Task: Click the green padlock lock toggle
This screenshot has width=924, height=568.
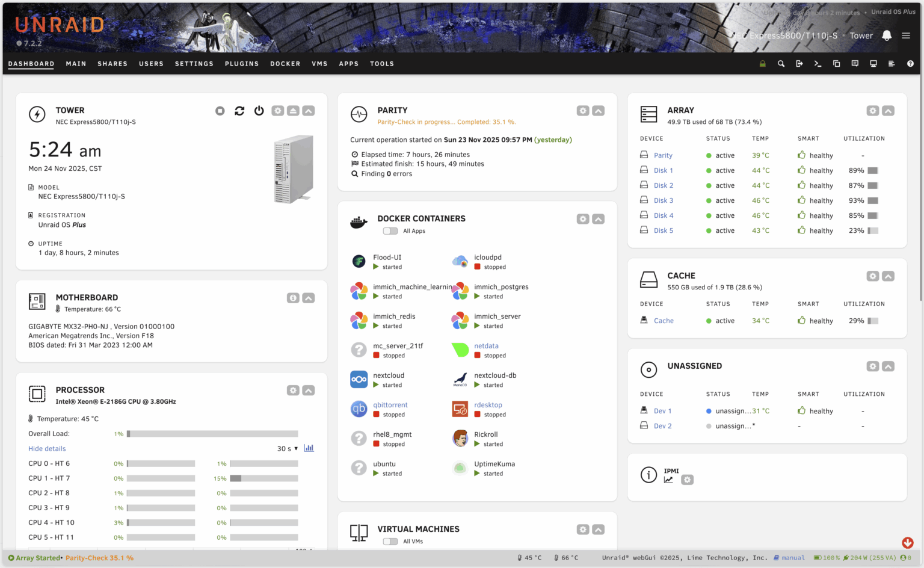Action: coord(762,63)
